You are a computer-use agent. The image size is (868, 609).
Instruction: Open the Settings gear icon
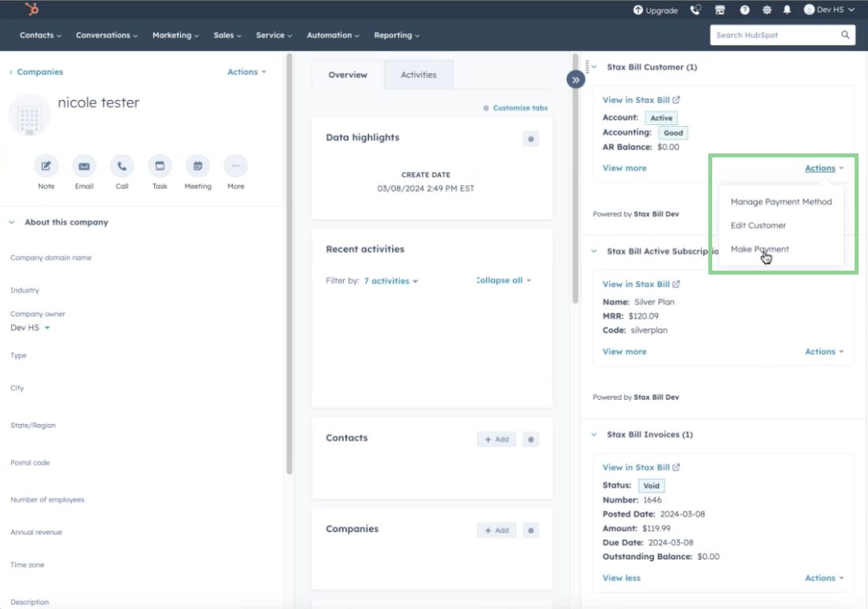point(766,9)
